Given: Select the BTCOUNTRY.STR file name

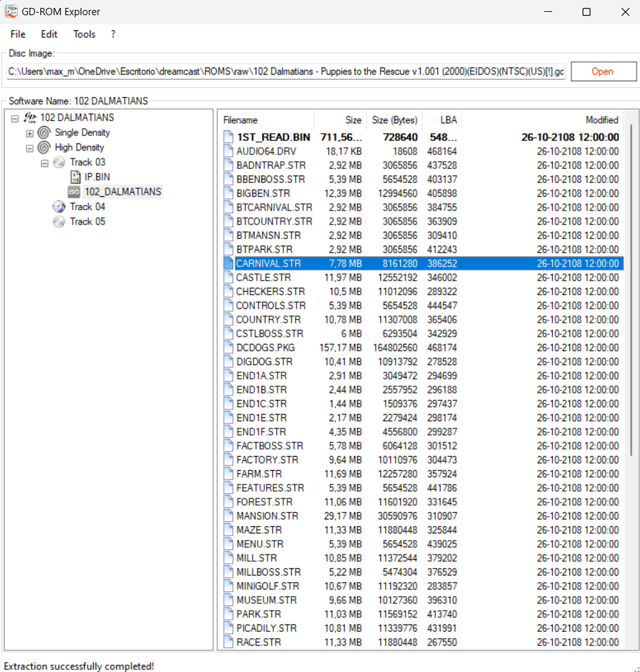Looking at the screenshot, I should [x=274, y=222].
